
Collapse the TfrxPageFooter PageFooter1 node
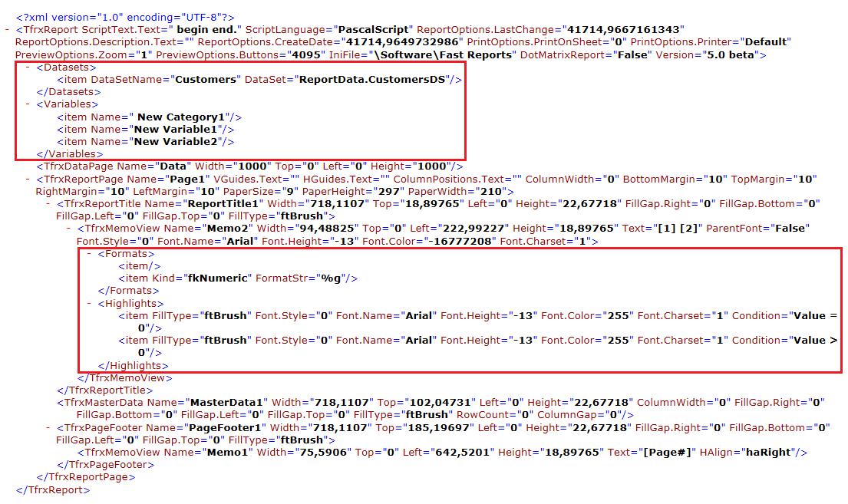pyautogui.click(x=48, y=427)
